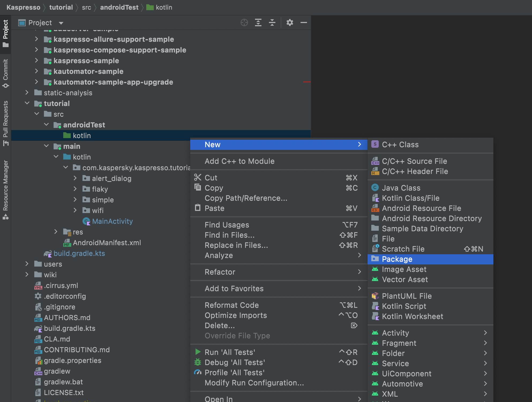Create a new PlantUML File
The width and height of the screenshot is (532, 402).
pos(430,296)
